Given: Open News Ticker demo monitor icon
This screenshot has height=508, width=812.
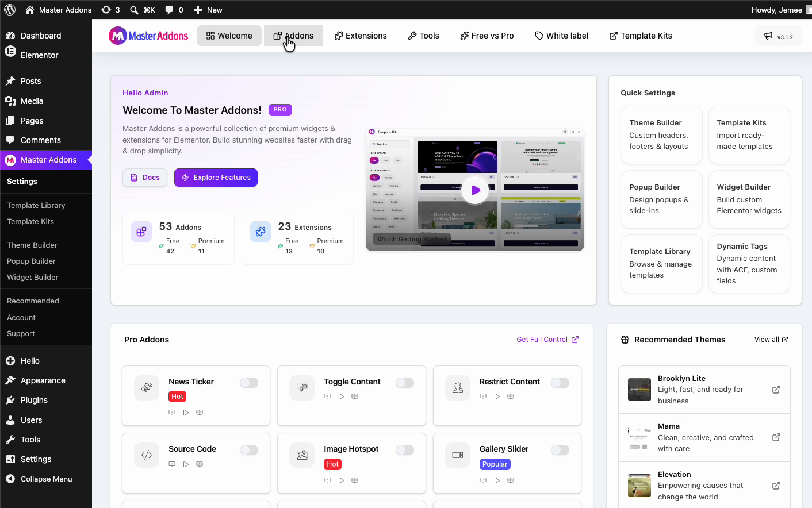Looking at the screenshot, I should point(172,413).
